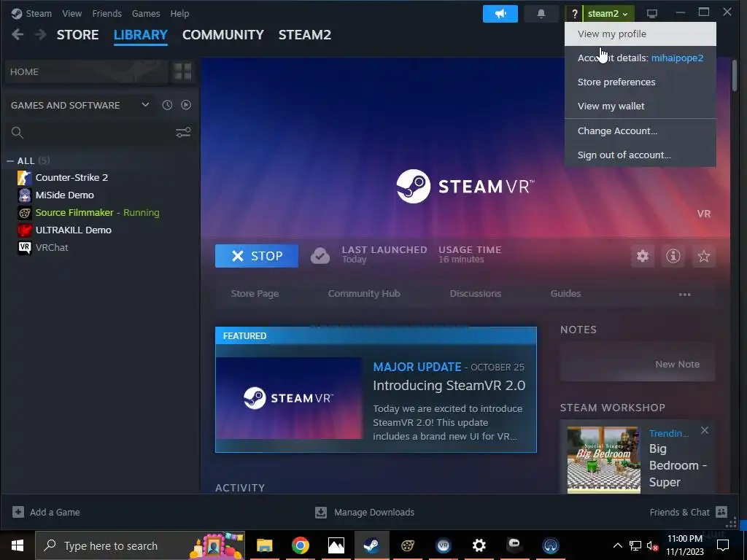Click the Counter-Strike 2 game icon
This screenshot has width=747, height=560.
[x=25, y=178]
